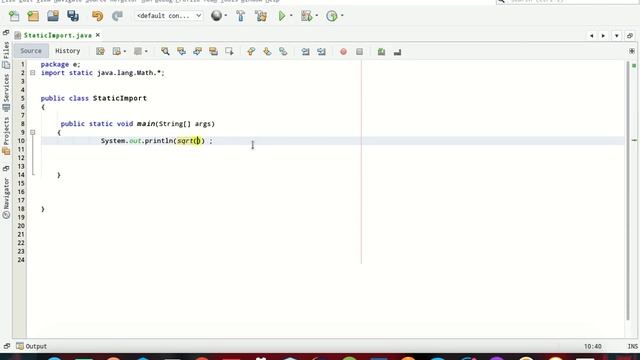Profile the project

coord(332,16)
